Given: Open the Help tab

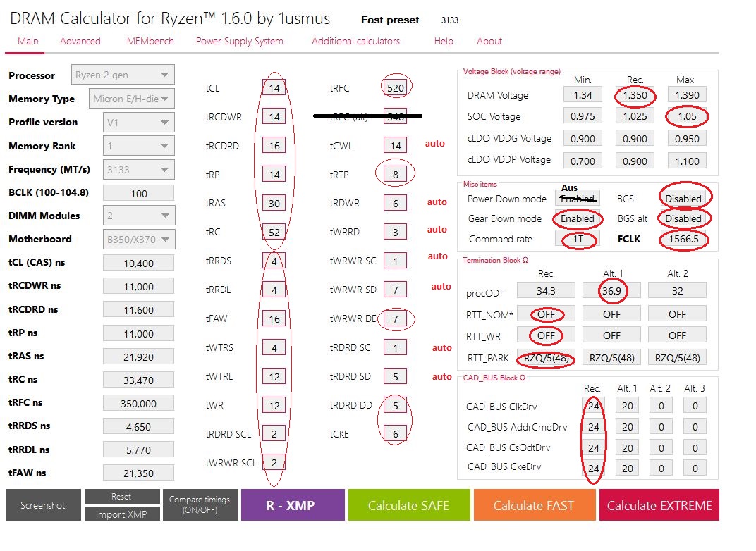Looking at the screenshot, I should (444, 42).
